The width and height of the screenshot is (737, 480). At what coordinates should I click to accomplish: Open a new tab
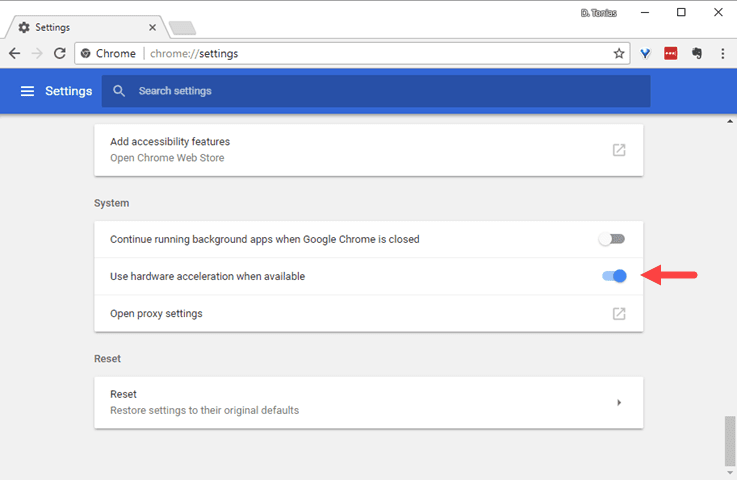182,28
